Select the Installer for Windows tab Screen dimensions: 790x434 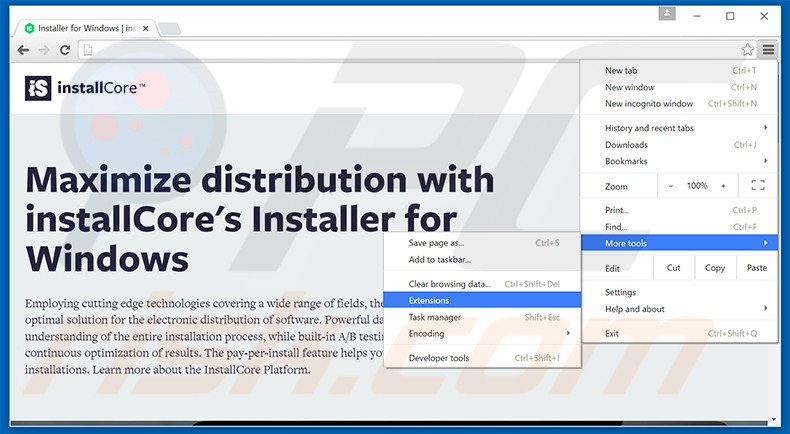click(x=86, y=29)
